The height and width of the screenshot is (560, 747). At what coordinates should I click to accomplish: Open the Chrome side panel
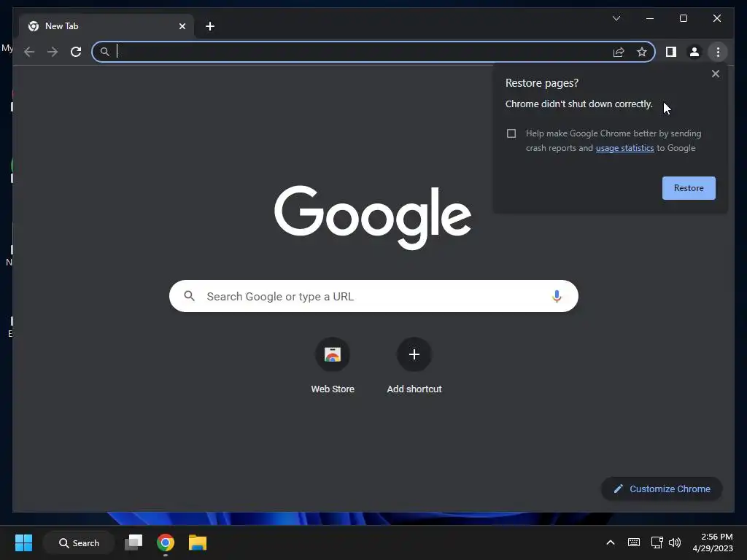click(x=671, y=52)
